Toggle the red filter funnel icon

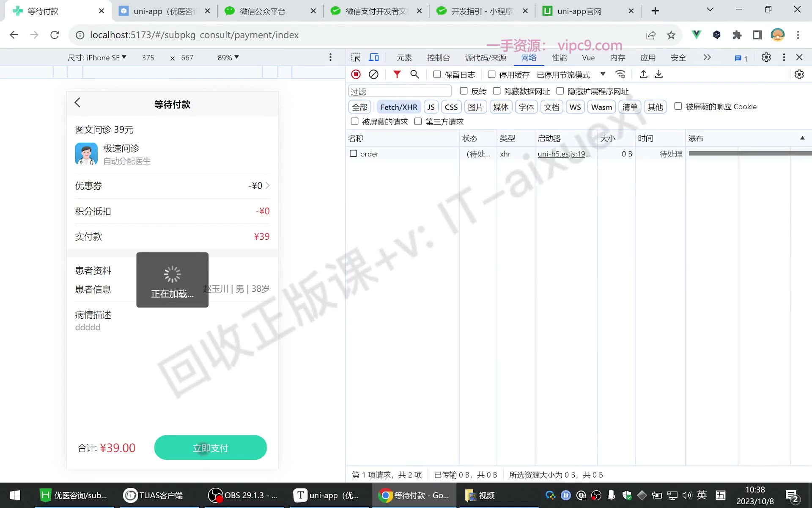pos(397,75)
